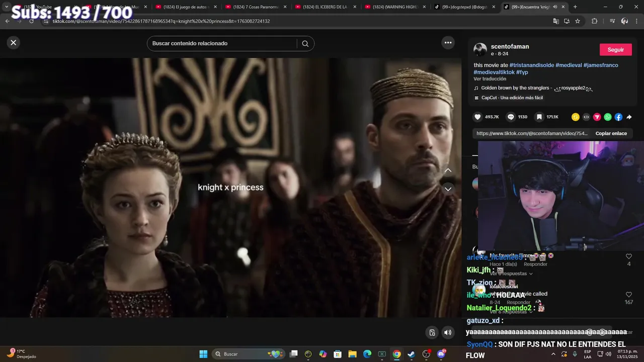Screen dimensions: 644x362
Task: Click the search magnifier icon
Action: (305, 44)
